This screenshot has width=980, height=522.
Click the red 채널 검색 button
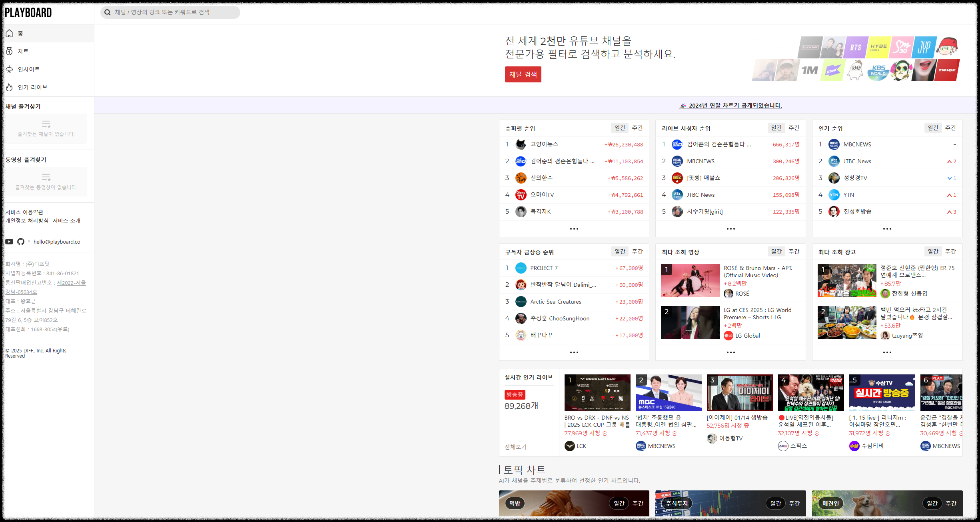pos(523,74)
